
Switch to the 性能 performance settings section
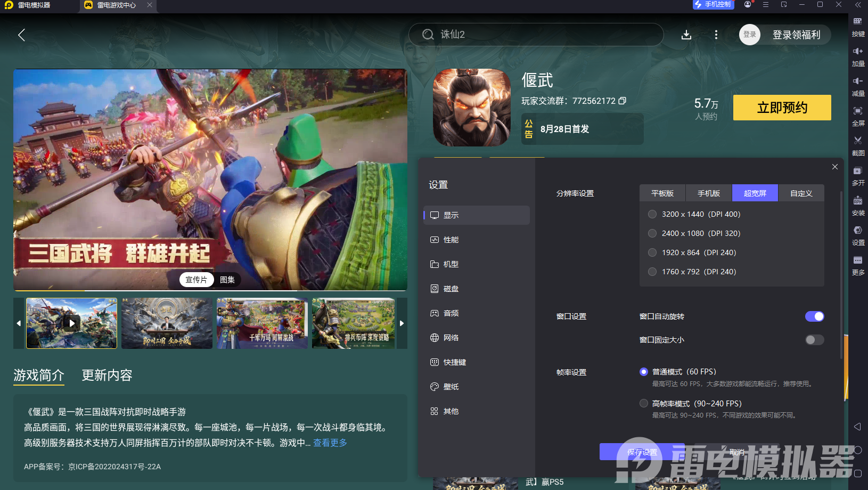pos(451,239)
